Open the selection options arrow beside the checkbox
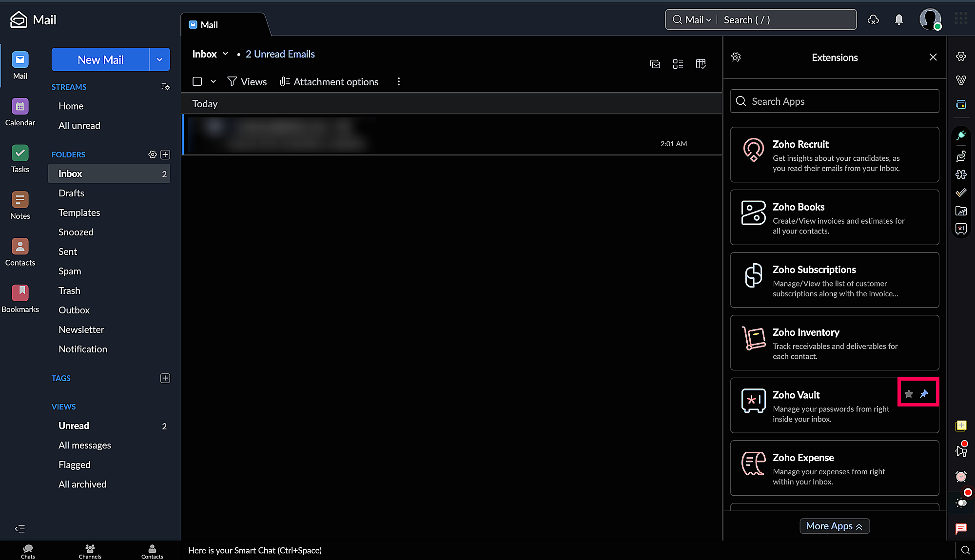 pyautogui.click(x=213, y=81)
